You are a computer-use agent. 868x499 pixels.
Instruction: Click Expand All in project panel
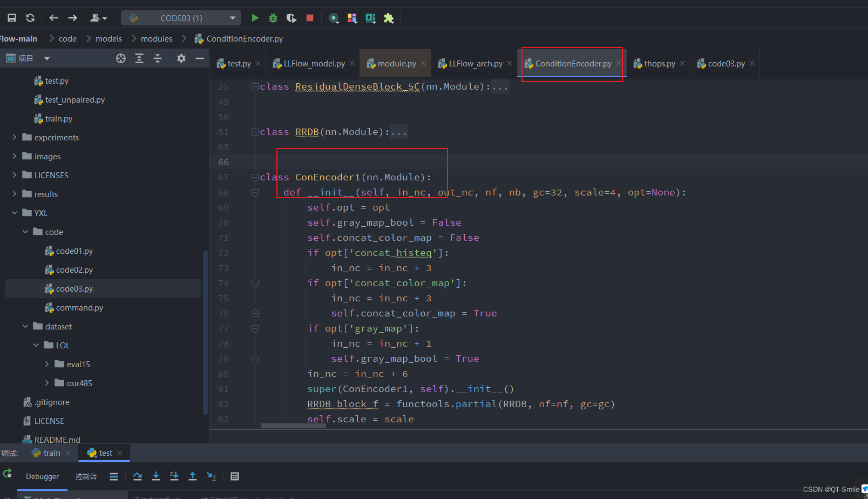139,58
